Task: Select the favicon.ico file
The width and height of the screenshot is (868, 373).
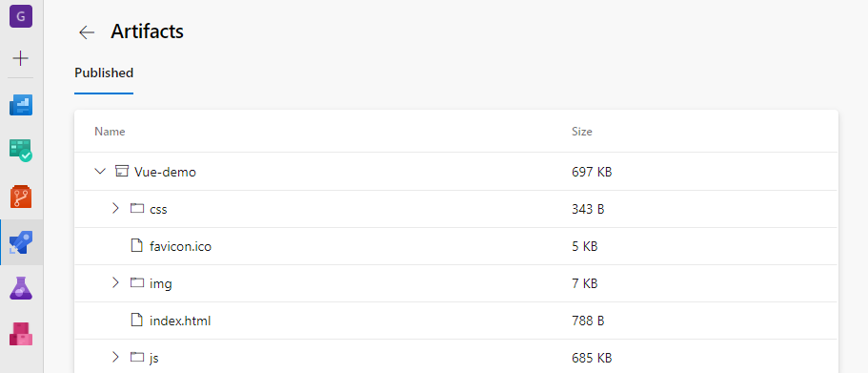Action: (x=180, y=246)
